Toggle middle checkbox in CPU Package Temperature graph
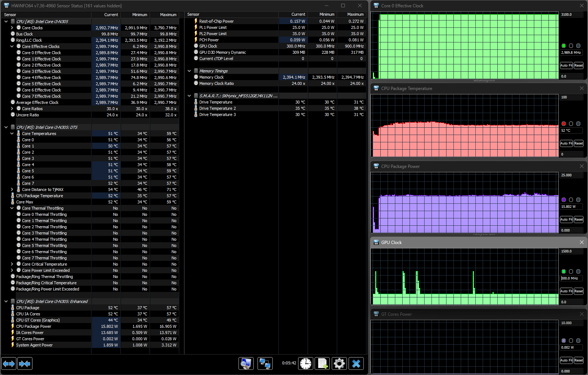588x375 pixels. coord(571,124)
